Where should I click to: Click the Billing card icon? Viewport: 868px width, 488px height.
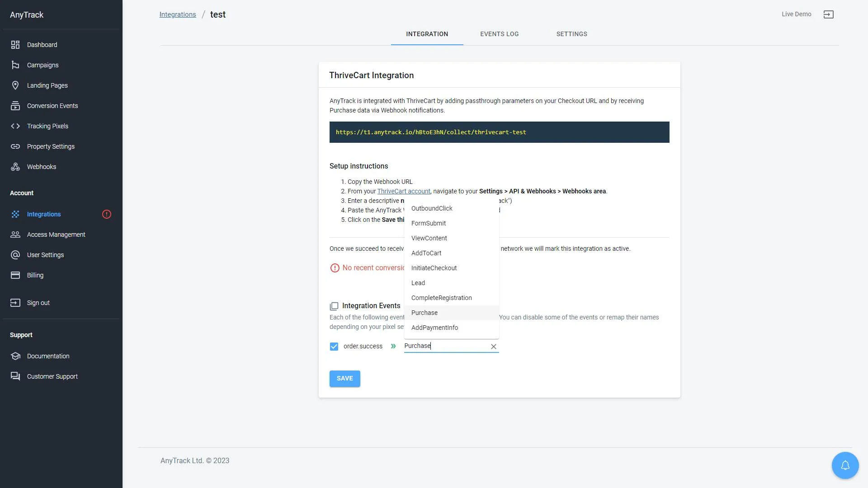15,275
